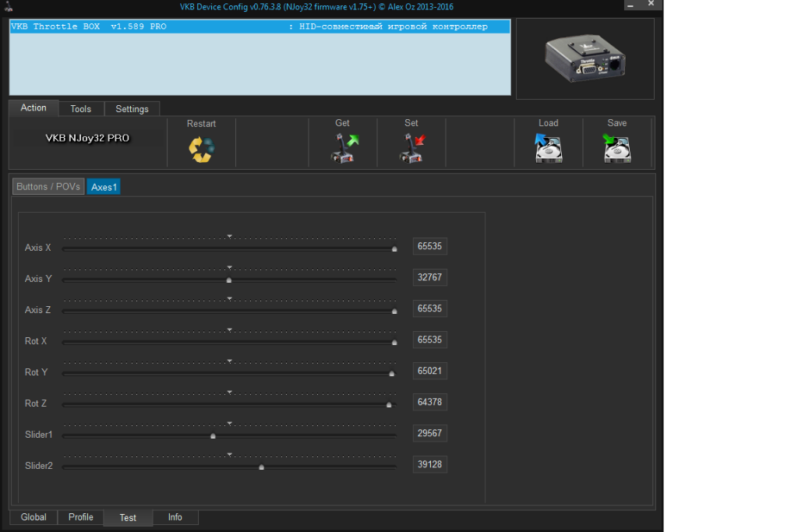
Task: Click the Restart device icon
Action: pyautogui.click(x=202, y=150)
